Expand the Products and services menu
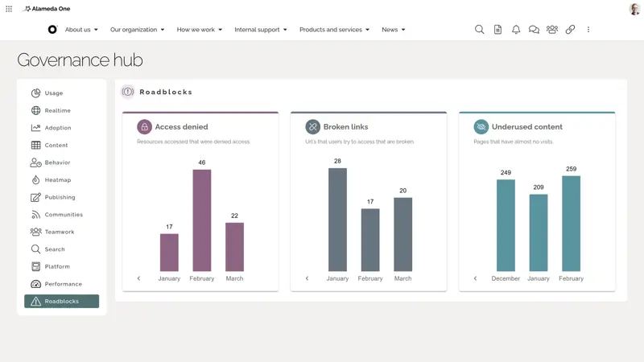This screenshot has width=644, height=362. click(334, 30)
